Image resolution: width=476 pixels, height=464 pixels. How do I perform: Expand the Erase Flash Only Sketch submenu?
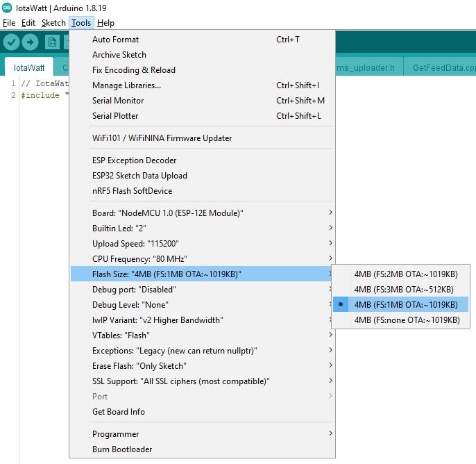click(x=203, y=365)
